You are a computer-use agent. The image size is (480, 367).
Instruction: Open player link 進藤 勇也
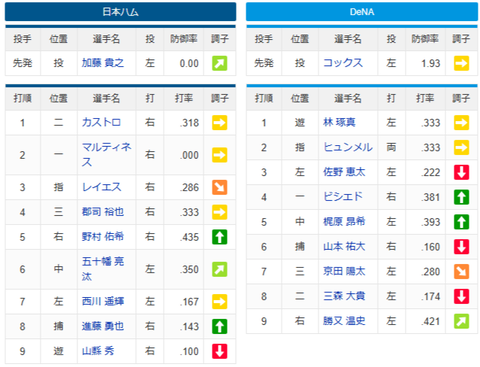point(103,326)
